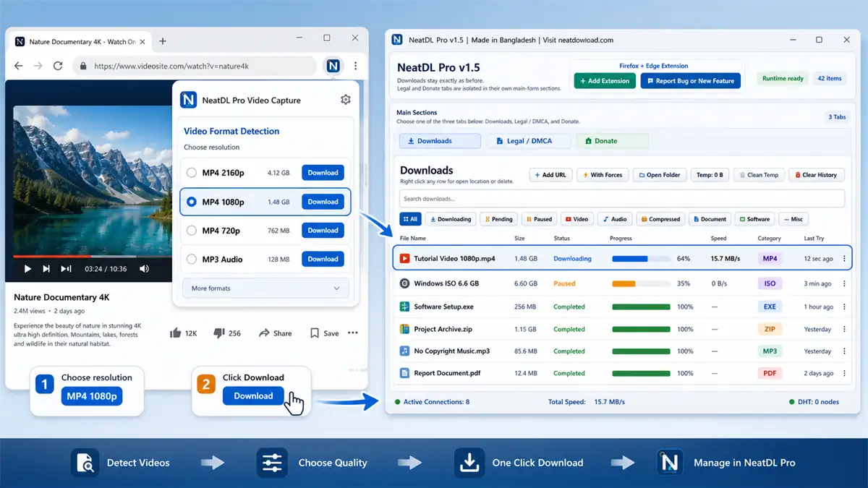Open row menu for Project Archive.zip
Viewport: 868px width, 488px height.
pyautogui.click(x=844, y=329)
